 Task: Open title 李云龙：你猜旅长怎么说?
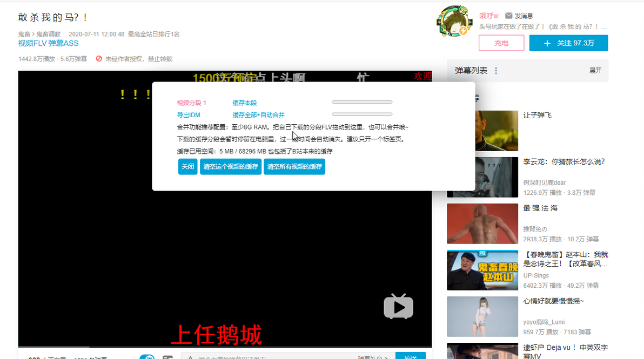[564, 161]
